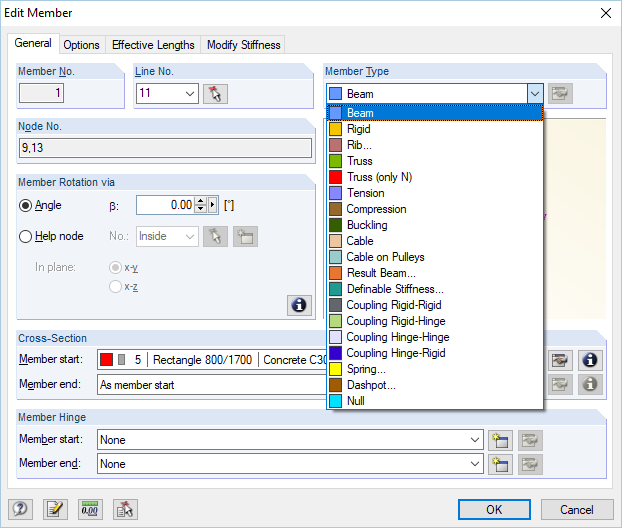Image resolution: width=622 pixels, height=528 pixels.
Task: Select Result Beam... member type
Action: click(435, 273)
